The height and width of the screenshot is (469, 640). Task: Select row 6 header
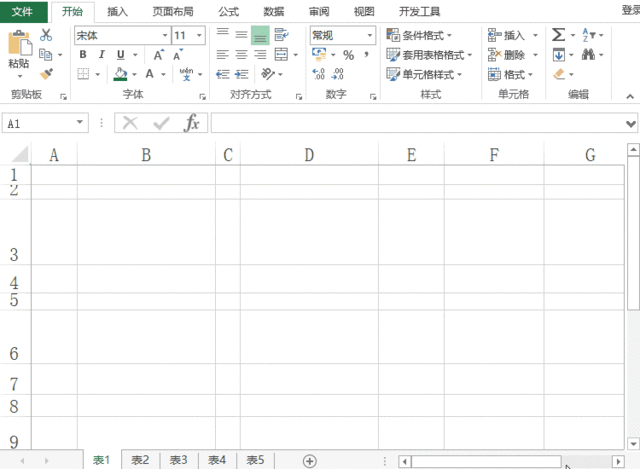[x=14, y=337]
